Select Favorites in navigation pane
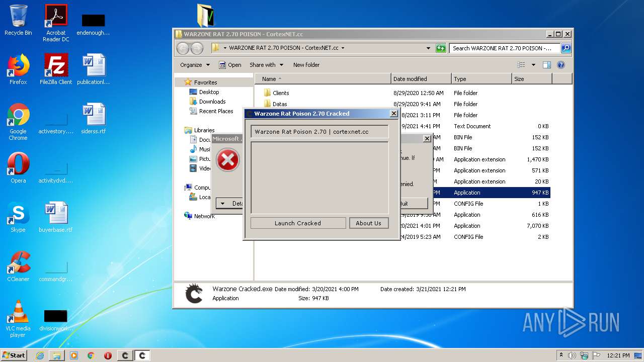Viewport: 644px width, 362px height. [x=205, y=82]
